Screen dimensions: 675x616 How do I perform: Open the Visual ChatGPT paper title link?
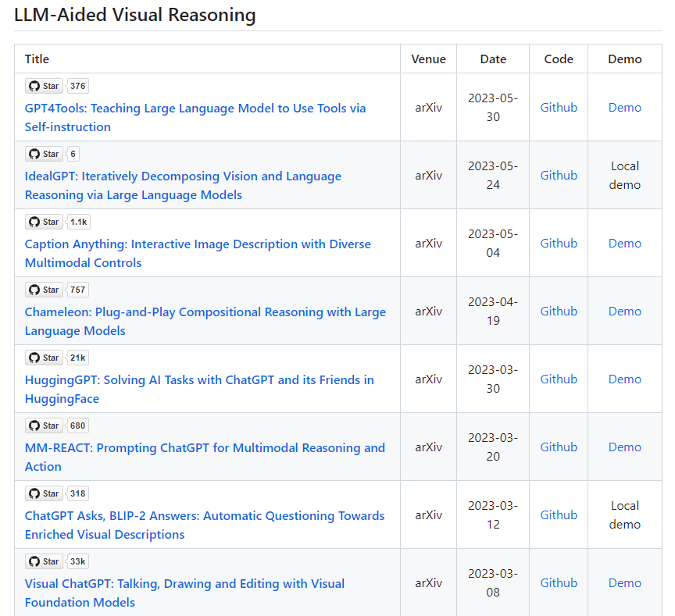(x=184, y=593)
